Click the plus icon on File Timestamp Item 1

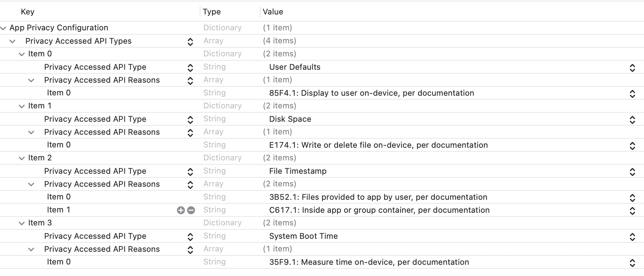181,210
